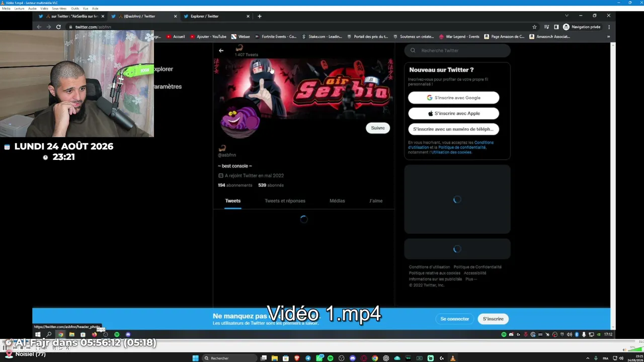Bookmark this page with the star icon

pos(534,27)
